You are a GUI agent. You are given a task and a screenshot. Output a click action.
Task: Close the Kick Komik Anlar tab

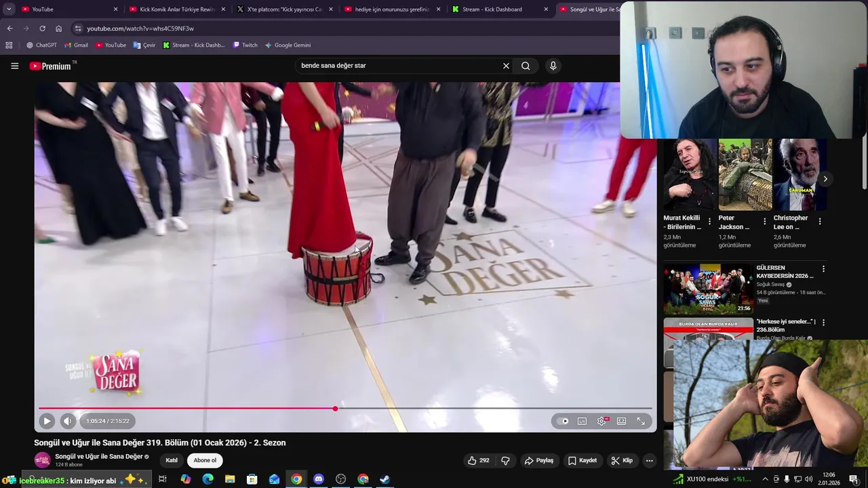click(223, 9)
